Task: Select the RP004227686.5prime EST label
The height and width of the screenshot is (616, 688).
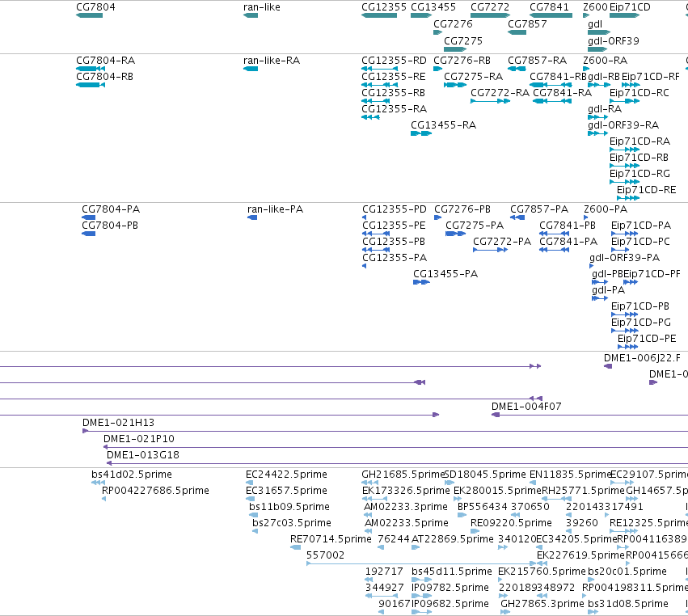Action: pos(155,491)
